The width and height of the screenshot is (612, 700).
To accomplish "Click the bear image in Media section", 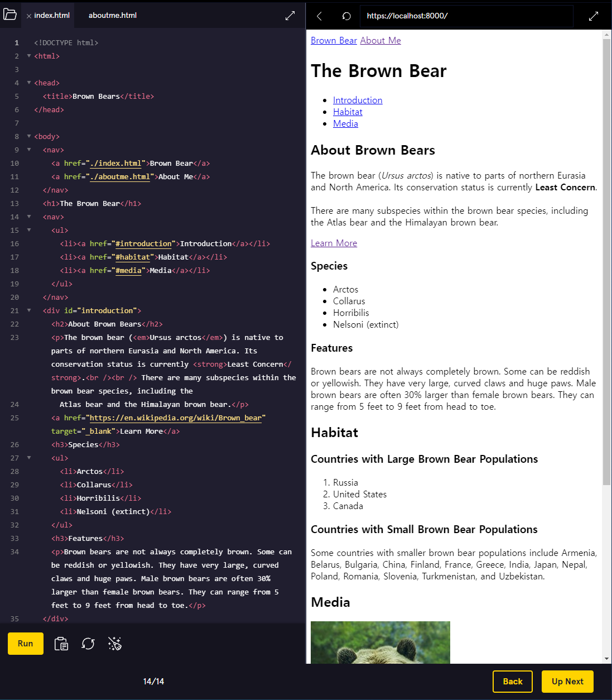I will point(380,643).
